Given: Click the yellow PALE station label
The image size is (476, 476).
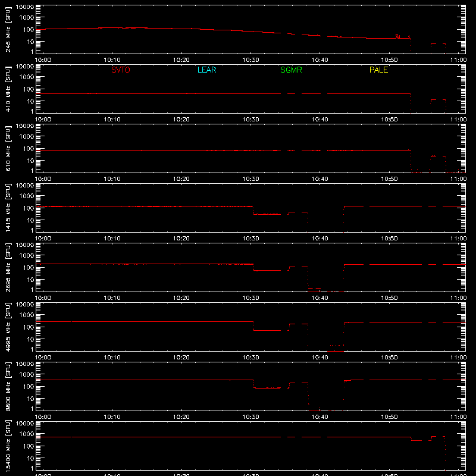Looking at the screenshot, I should 378,70.
